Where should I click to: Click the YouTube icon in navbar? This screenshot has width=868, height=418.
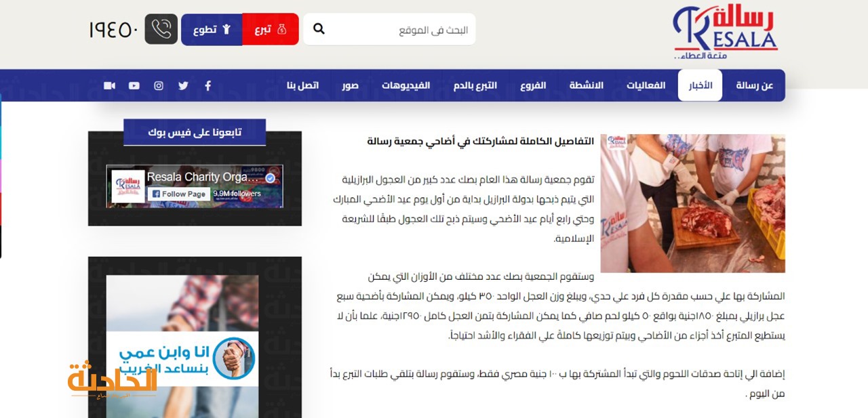(x=134, y=85)
